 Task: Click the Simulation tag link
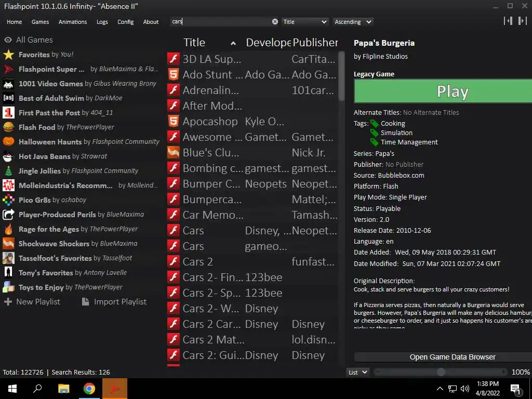(396, 132)
